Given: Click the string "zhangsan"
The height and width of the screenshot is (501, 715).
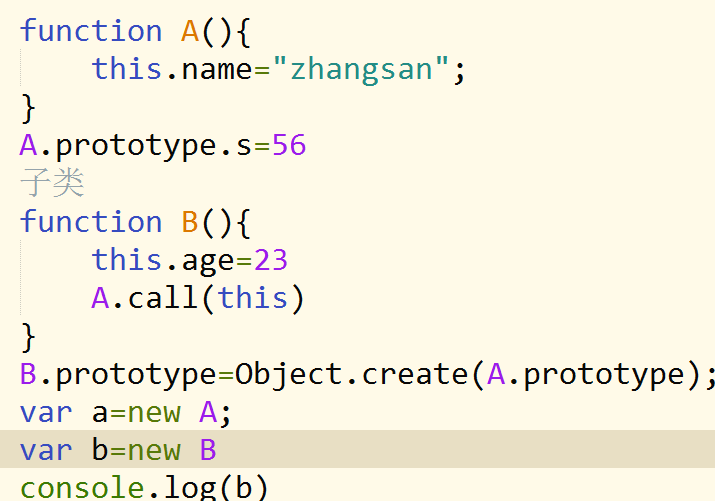Looking at the screenshot, I should tap(361, 70).
